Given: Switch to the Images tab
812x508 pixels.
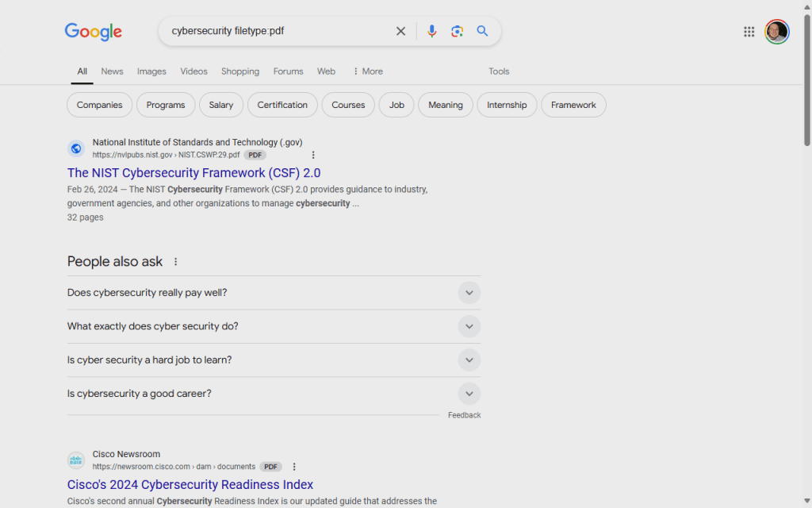Looking at the screenshot, I should (151, 71).
